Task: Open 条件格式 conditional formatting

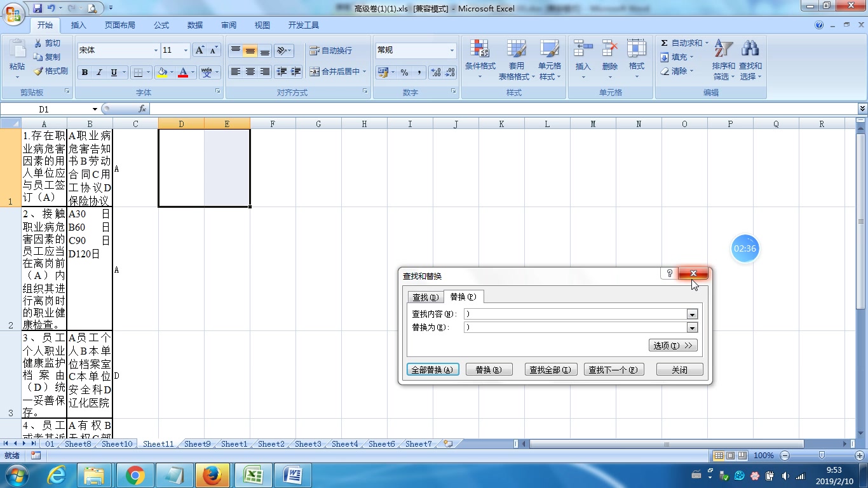Action: [x=480, y=57]
